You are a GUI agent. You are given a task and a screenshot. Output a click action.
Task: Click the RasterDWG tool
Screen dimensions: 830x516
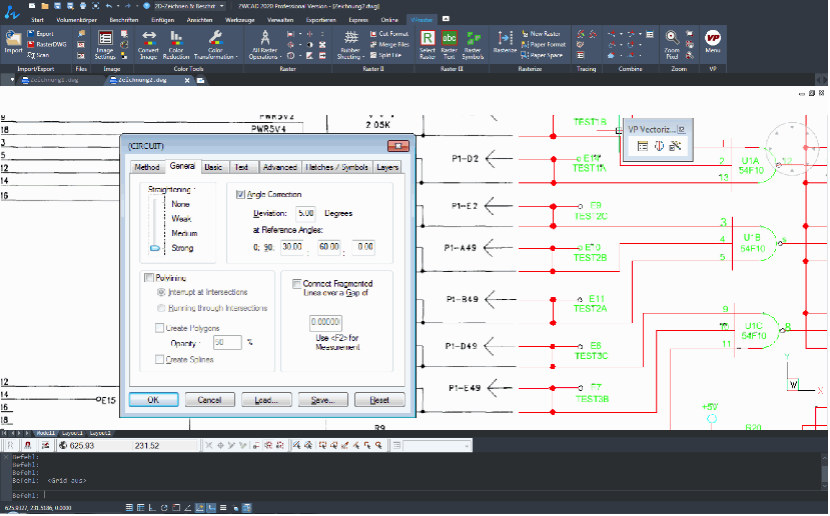(x=47, y=44)
